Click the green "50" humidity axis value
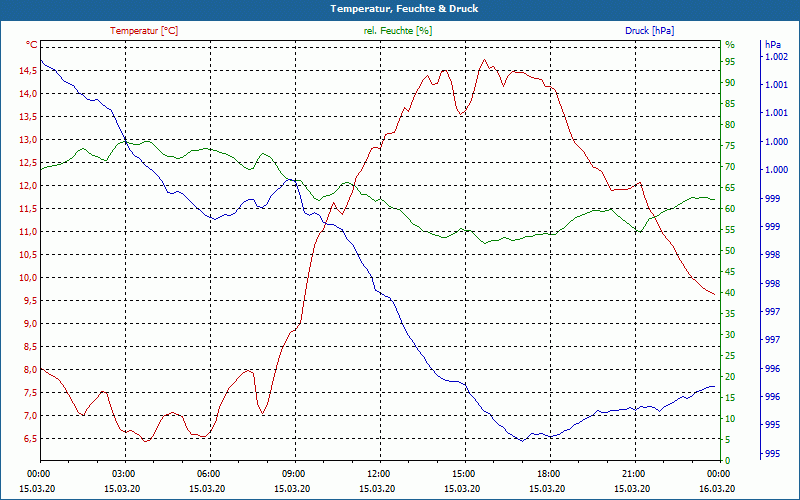 coord(730,251)
